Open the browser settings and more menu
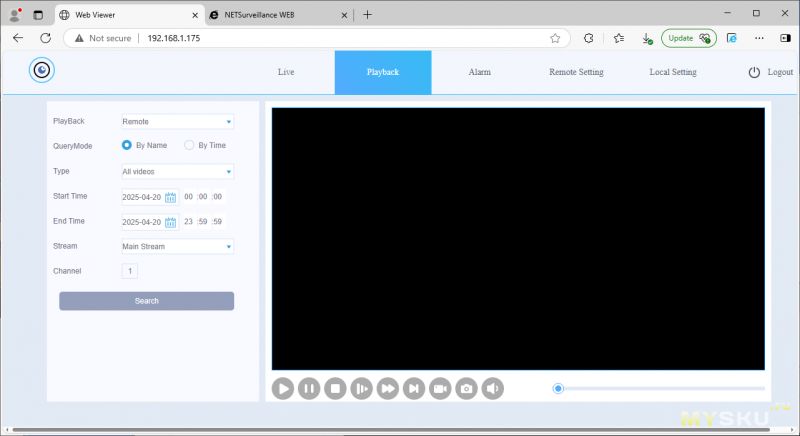This screenshot has height=436, width=800. click(759, 38)
